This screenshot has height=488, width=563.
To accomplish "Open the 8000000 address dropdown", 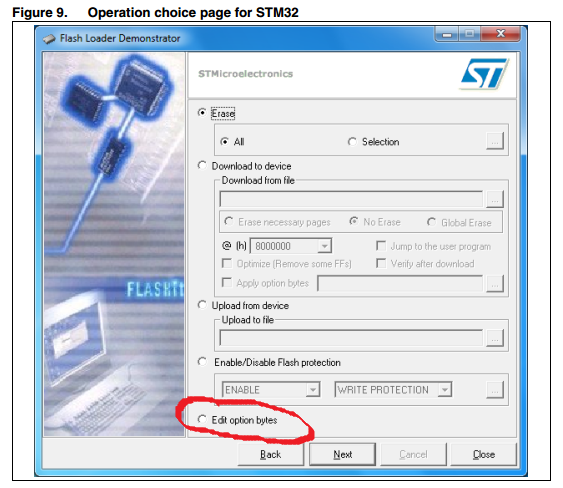I will point(325,246).
